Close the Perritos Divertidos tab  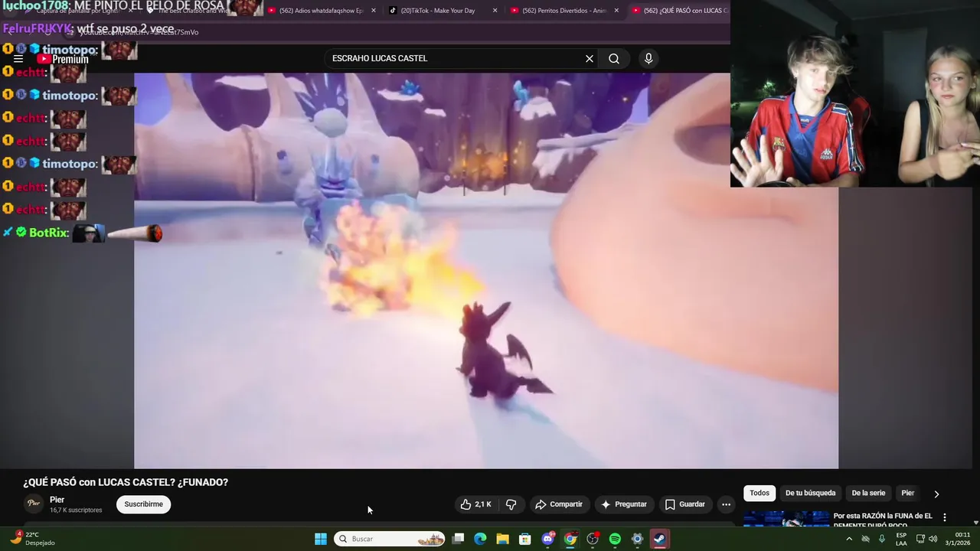pyautogui.click(x=616, y=11)
